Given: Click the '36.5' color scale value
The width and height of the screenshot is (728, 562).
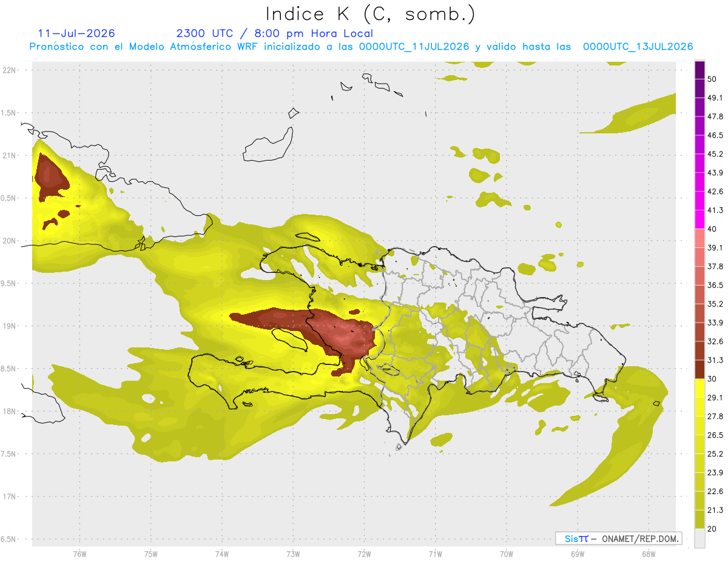Looking at the screenshot, I should tap(715, 285).
